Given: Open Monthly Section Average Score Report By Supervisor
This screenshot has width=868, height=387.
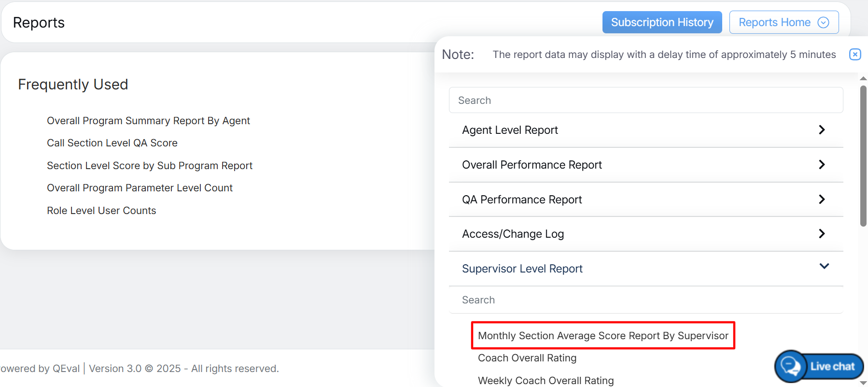Looking at the screenshot, I should point(602,336).
